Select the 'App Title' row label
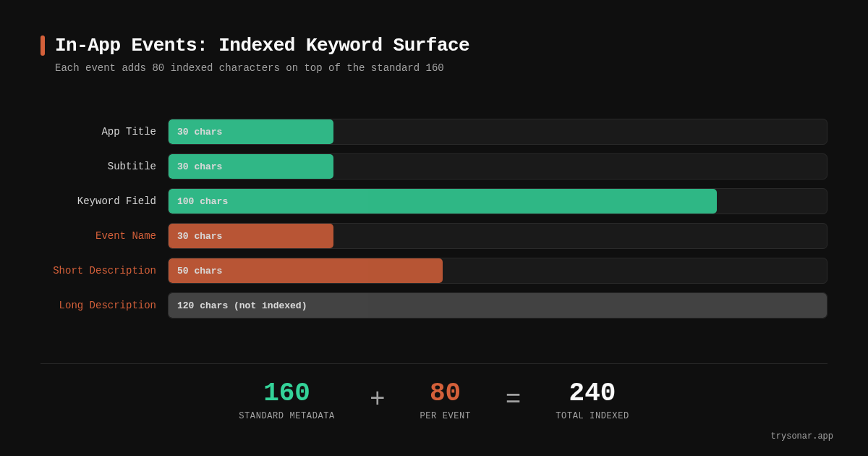 pos(129,132)
